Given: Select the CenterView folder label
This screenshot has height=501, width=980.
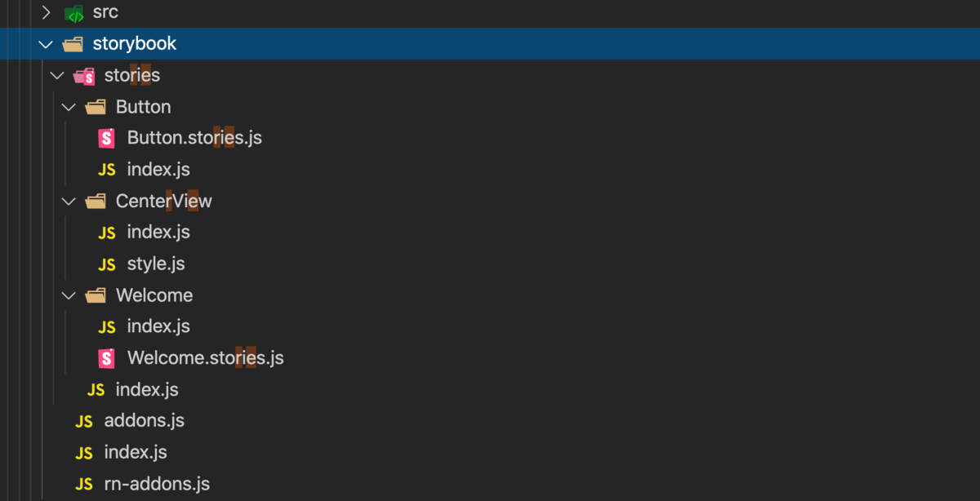Looking at the screenshot, I should 163,202.
